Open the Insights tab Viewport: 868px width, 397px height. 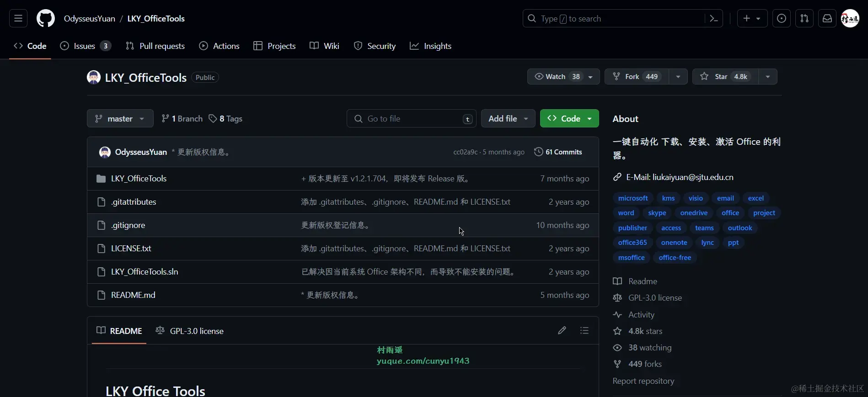click(430, 46)
